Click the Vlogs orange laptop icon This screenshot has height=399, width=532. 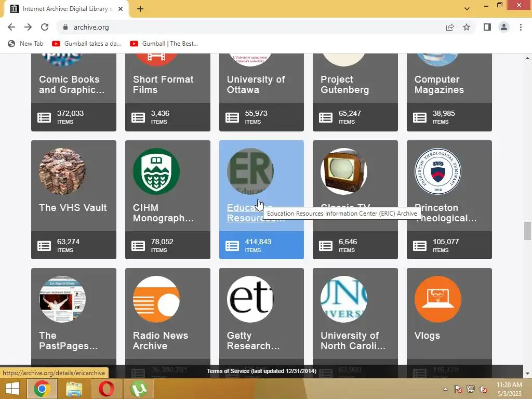[437, 299]
